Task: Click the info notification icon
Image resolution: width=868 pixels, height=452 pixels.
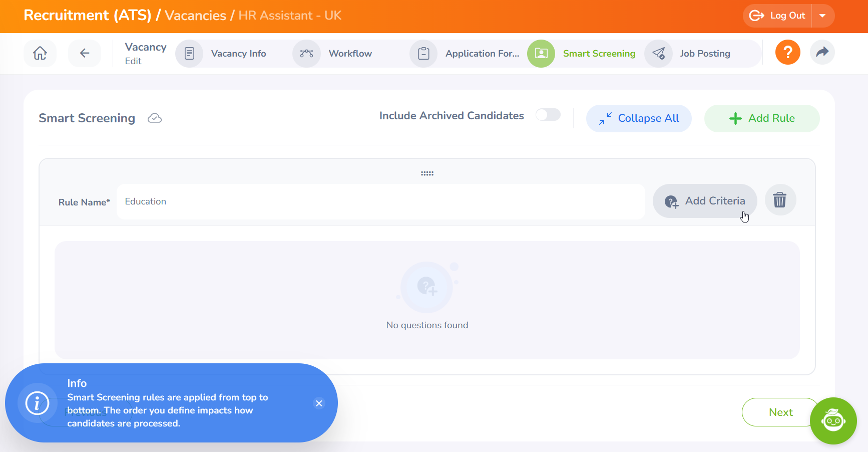Action: (x=37, y=403)
